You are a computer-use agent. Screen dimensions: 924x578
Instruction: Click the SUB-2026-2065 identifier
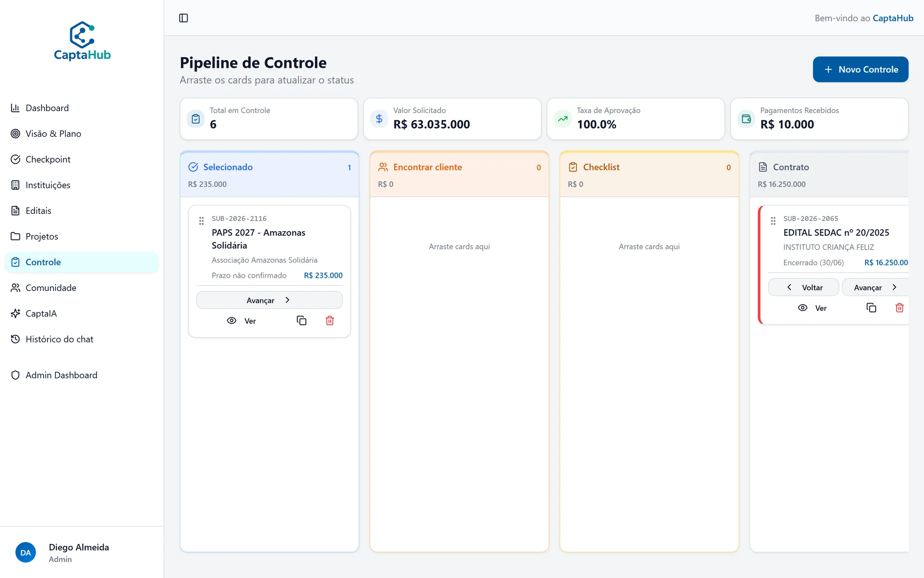point(811,218)
